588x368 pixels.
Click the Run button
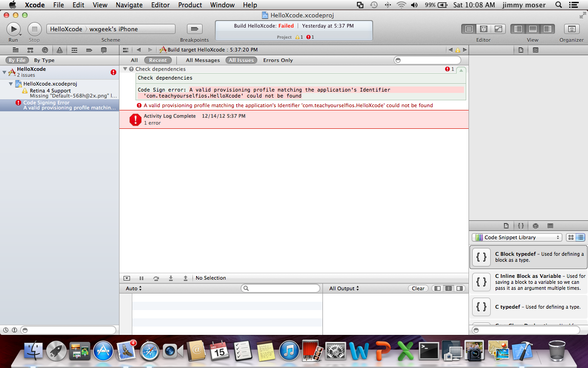pyautogui.click(x=13, y=29)
